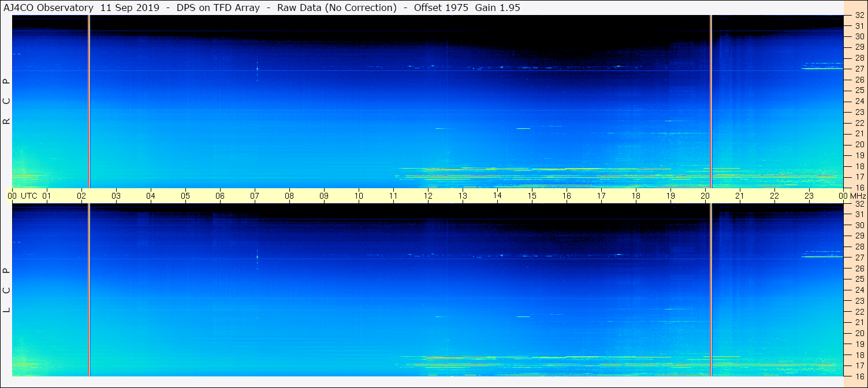Viewport: 868px width, 388px height.
Task: Select the 23 hour mark on UTC axis
Action: (809, 196)
